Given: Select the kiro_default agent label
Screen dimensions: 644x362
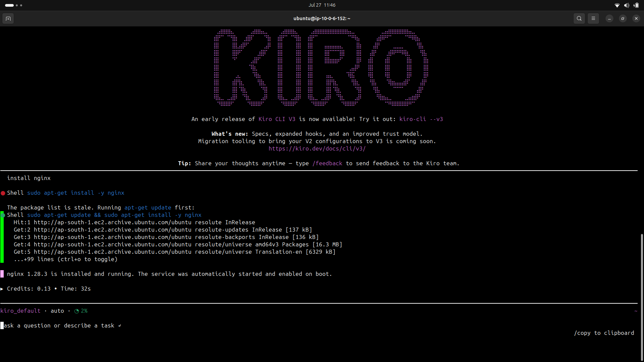Looking at the screenshot, I should point(20,311).
